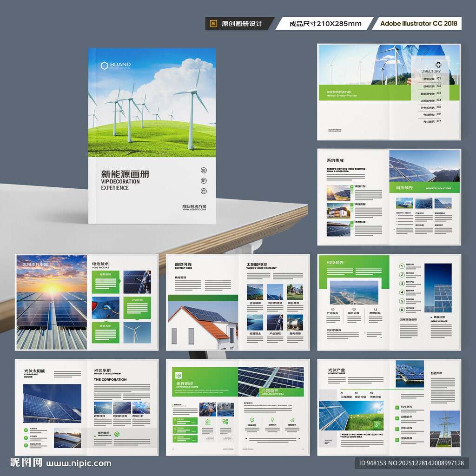Click the circled number 6 icon
The image size is (476, 476).
(402, 310)
